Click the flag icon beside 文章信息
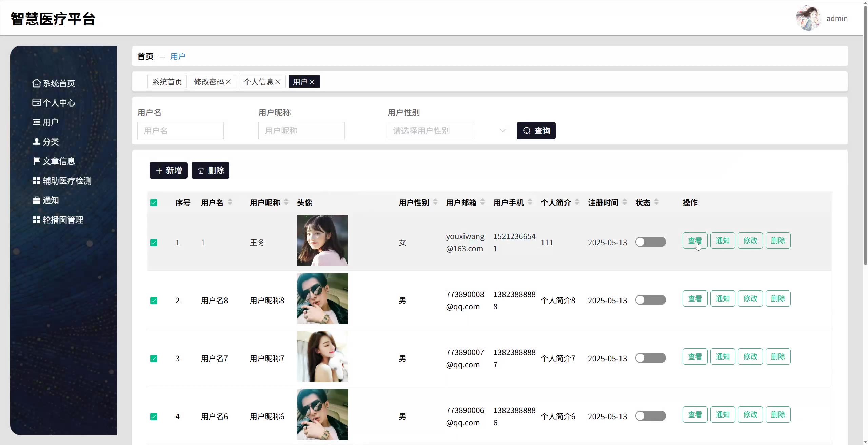 coord(36,161)
